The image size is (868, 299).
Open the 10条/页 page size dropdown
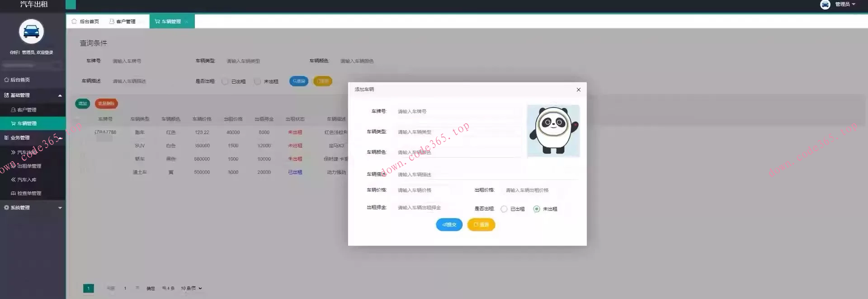191,288
